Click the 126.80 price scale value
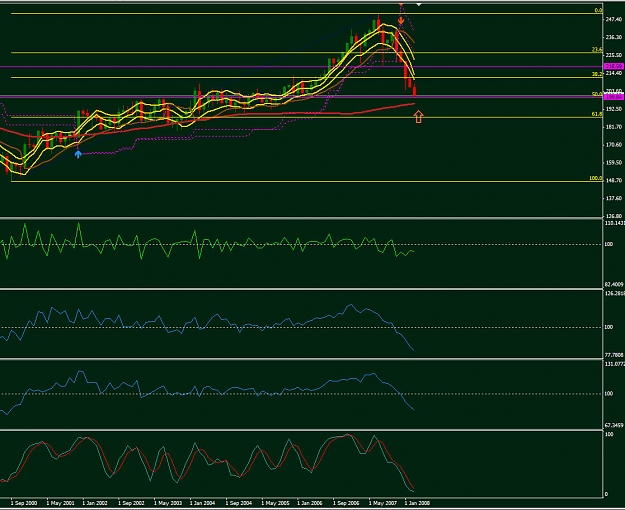This screenshot has height=510, width=625. 614,216
